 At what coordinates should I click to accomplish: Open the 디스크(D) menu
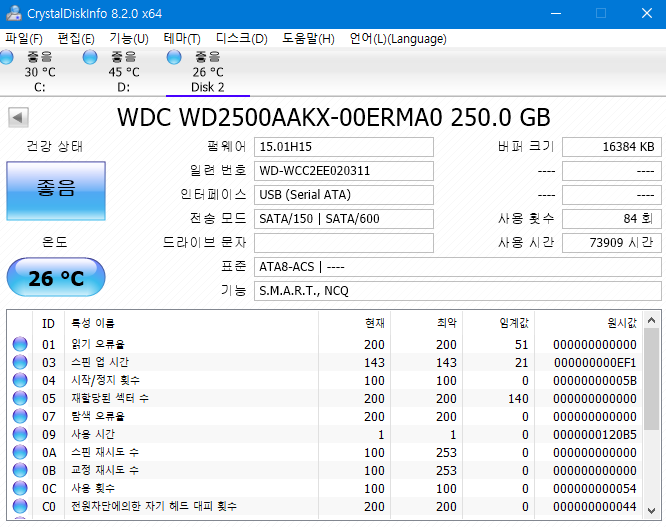[x=242, y=39]
